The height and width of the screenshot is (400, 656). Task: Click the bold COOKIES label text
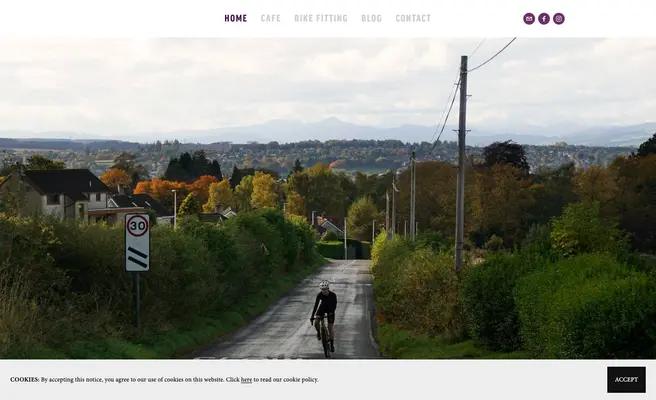pos(25,380)
